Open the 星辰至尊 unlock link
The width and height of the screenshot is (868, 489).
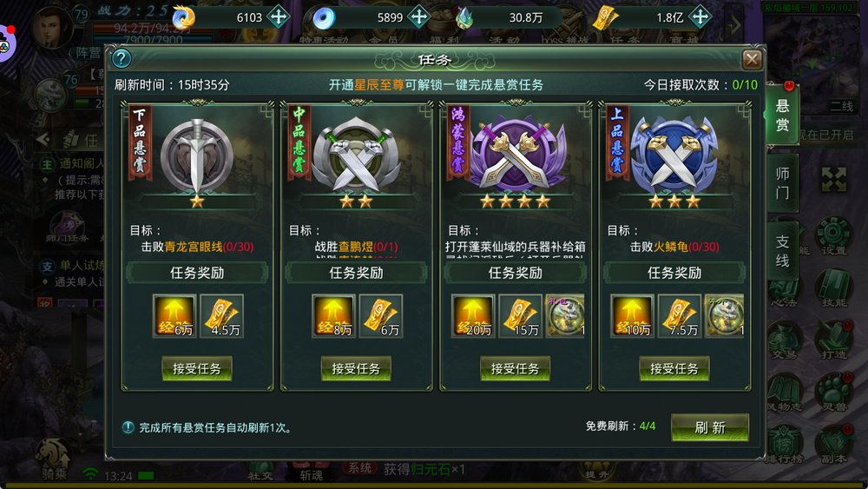coord(378,85)
